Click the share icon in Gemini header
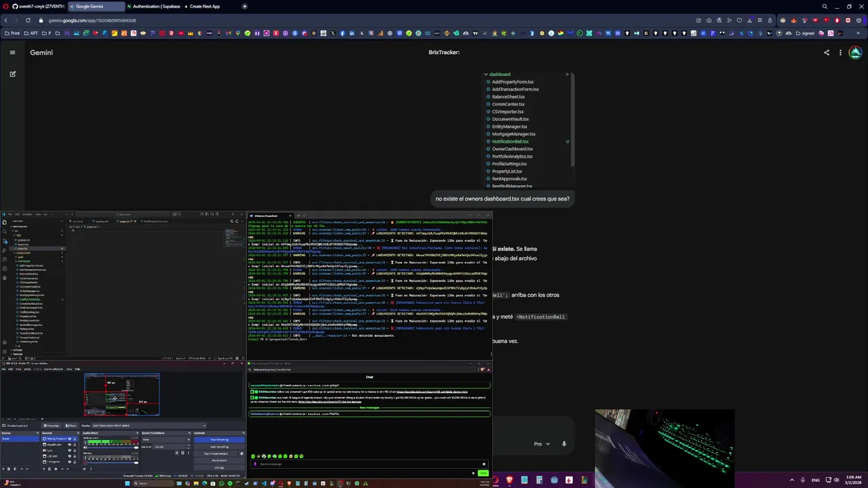This screenshot has height=488, width=868. pos(826,52)
